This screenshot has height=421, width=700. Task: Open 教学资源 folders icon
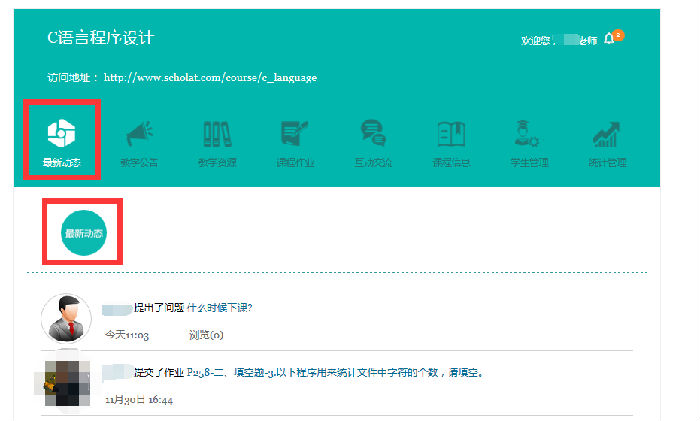pyautogui.click(x=217, y=135)
